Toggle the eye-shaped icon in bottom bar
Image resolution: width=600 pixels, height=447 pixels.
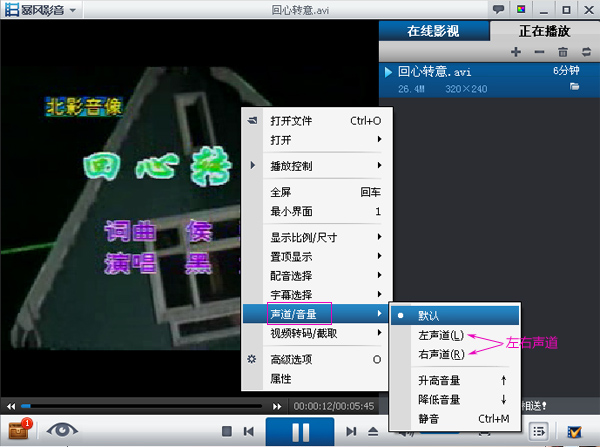[x=63, y=430]
